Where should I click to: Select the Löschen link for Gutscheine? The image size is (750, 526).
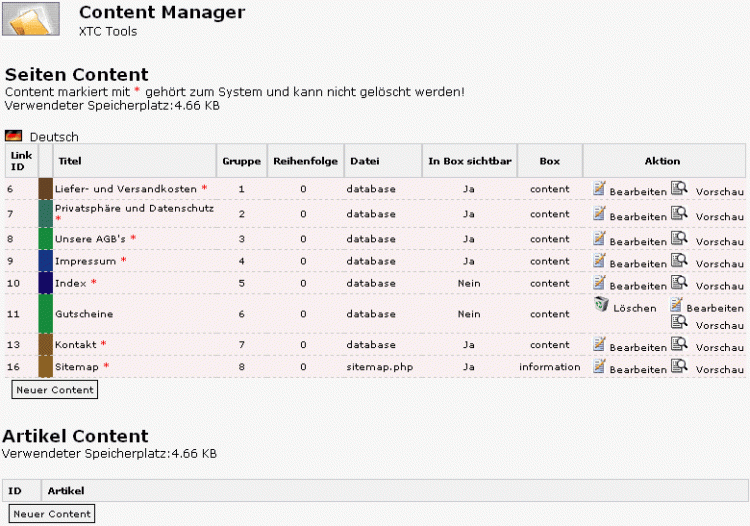[634, 308]
